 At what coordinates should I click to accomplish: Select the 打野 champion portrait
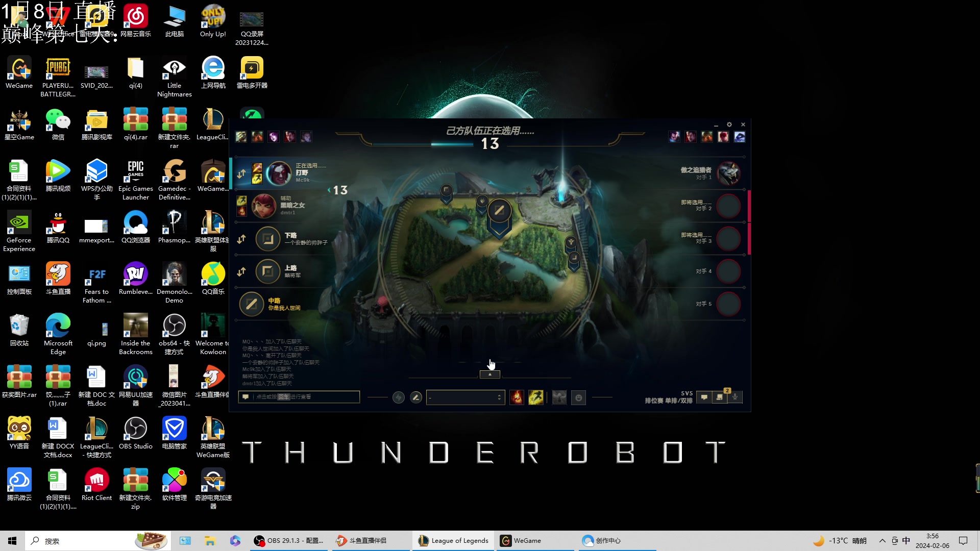point(279,173)
